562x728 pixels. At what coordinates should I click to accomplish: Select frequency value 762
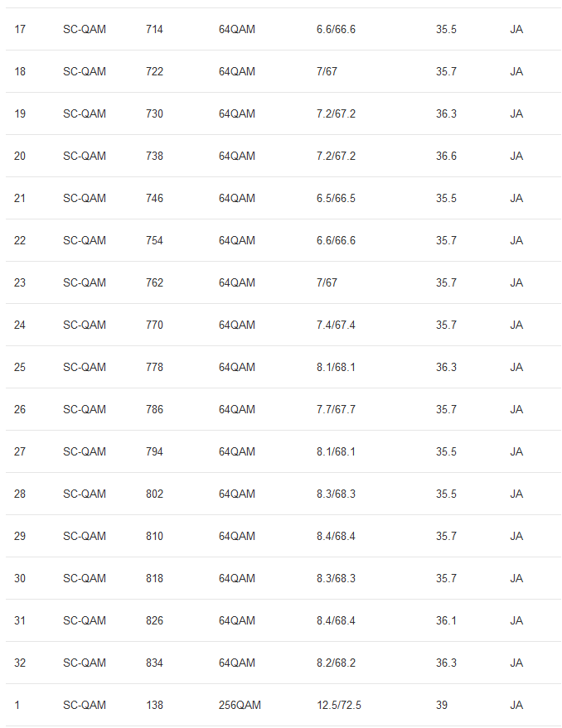tap(154, 282)
